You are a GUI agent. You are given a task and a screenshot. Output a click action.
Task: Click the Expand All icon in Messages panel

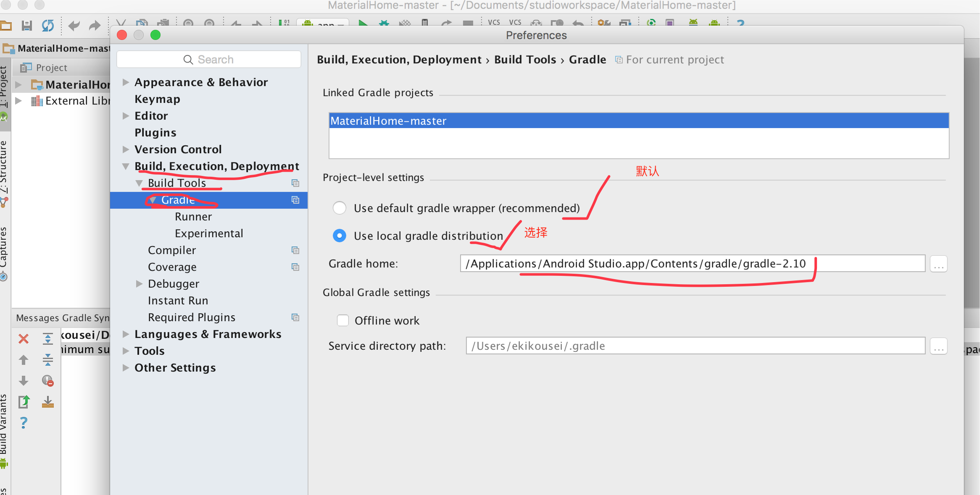coord(48,339)
